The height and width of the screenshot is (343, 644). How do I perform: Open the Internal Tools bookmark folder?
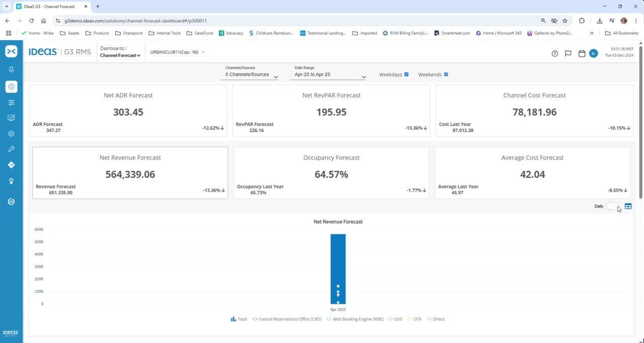(x=165, y=33)
